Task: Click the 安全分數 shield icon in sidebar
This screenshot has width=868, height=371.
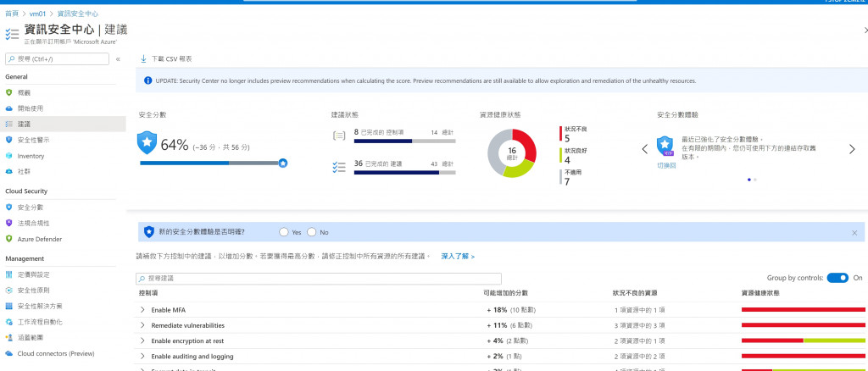Action: (x=8, y=208)
